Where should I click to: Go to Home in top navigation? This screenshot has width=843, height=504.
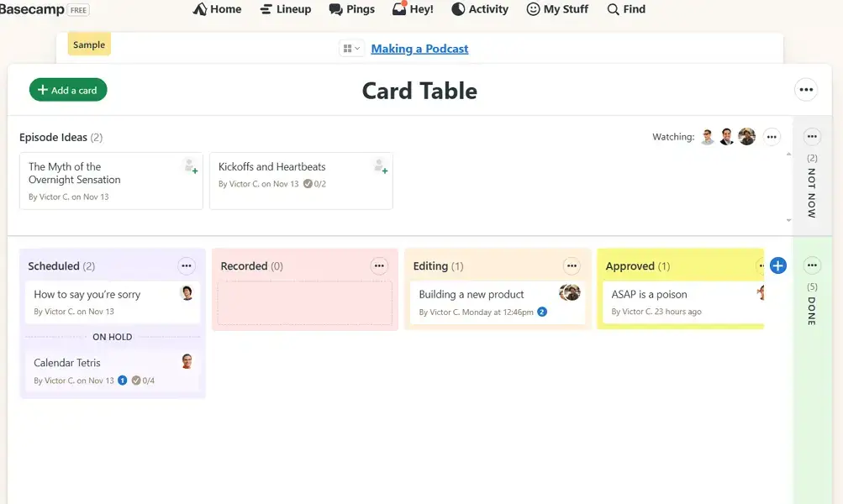pyautogui.click(x=217, y=9)
